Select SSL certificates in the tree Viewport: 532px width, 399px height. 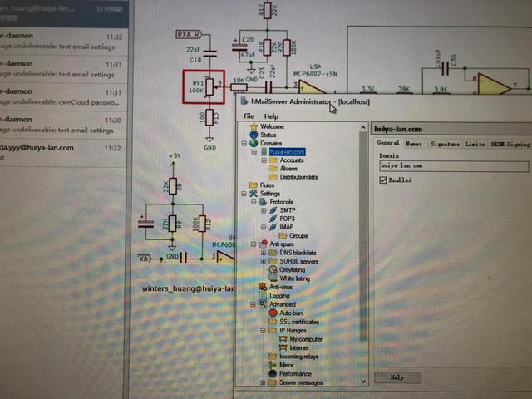[299, 322]
